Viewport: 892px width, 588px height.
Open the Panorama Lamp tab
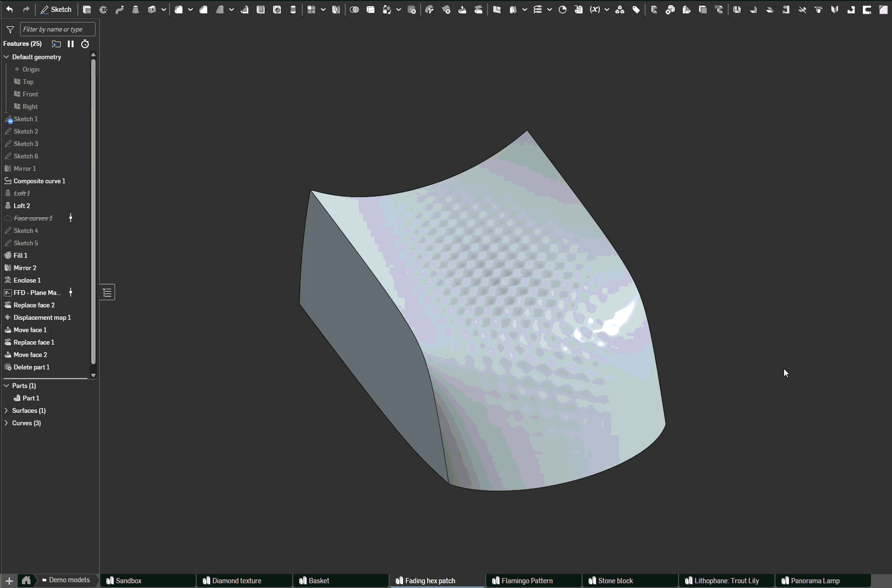click(823, 581)
